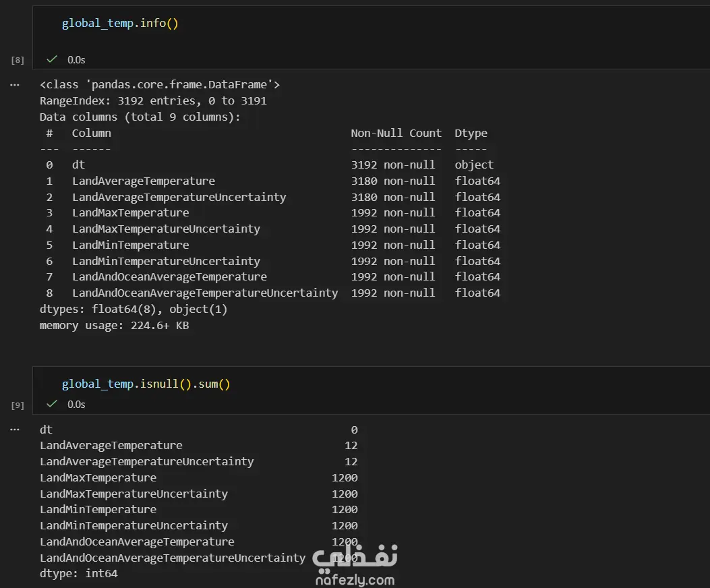Screen dimensions: 710x588
Task: Click the green success checkmark of cell 9
Action: tap(52, 403)
